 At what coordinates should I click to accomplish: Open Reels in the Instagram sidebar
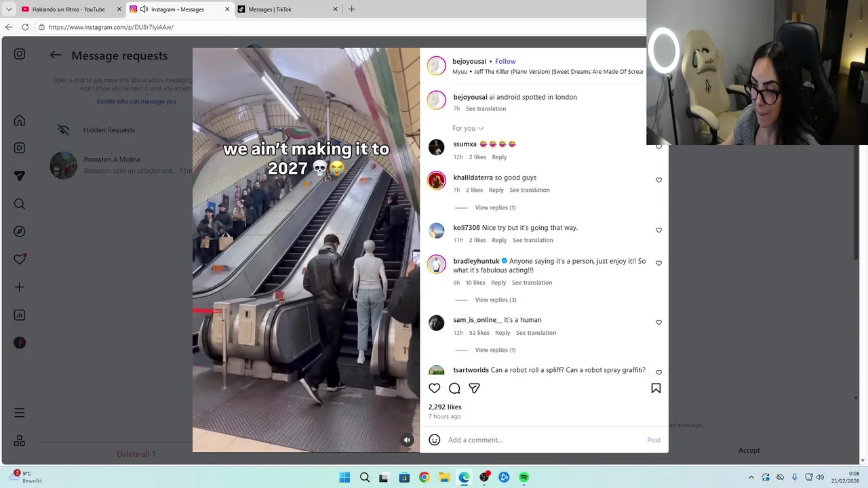coord(20,148)
